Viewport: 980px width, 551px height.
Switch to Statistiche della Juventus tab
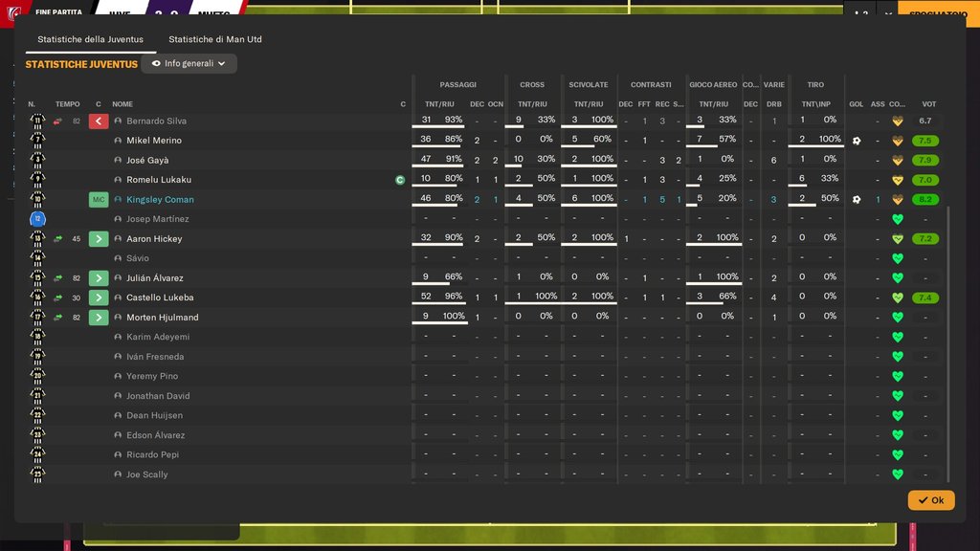click(91, 39)
